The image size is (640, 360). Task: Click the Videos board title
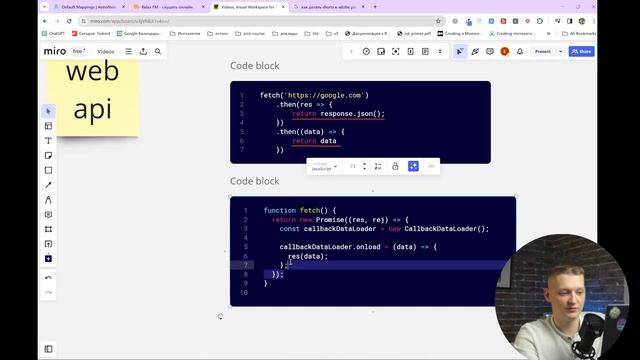coord(106,51)
